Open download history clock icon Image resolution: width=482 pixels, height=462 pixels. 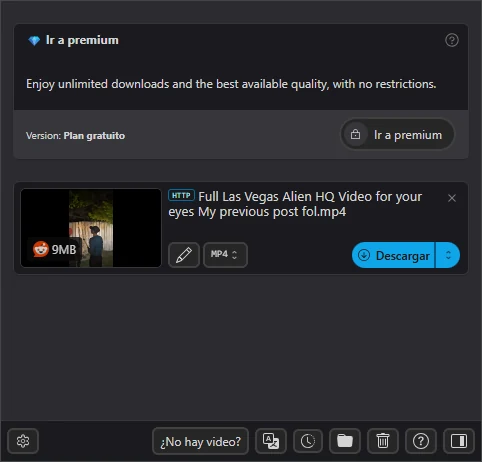(x=308, y=441)
